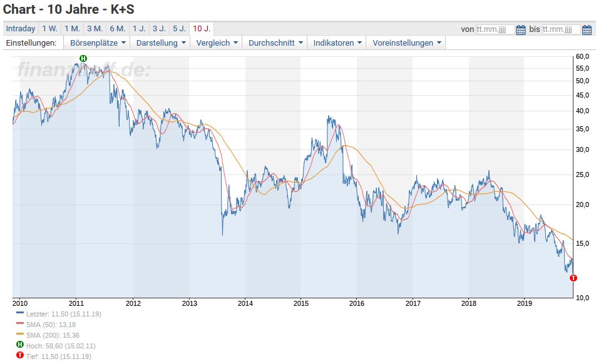Open the Voreinstellungen dropdown
The width and height of the screenshot is (596, 364).
pyautogui.click(x=406, y=43)
